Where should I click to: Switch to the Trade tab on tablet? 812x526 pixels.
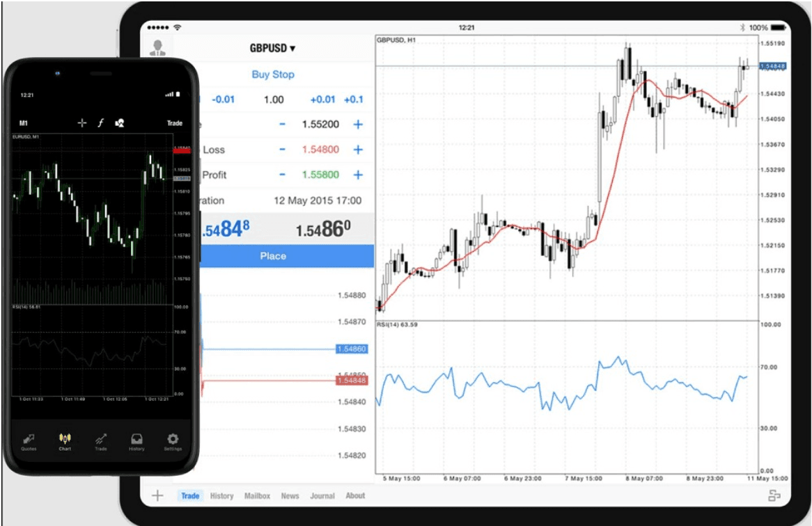pyautogui.click(x=190, y=495)
